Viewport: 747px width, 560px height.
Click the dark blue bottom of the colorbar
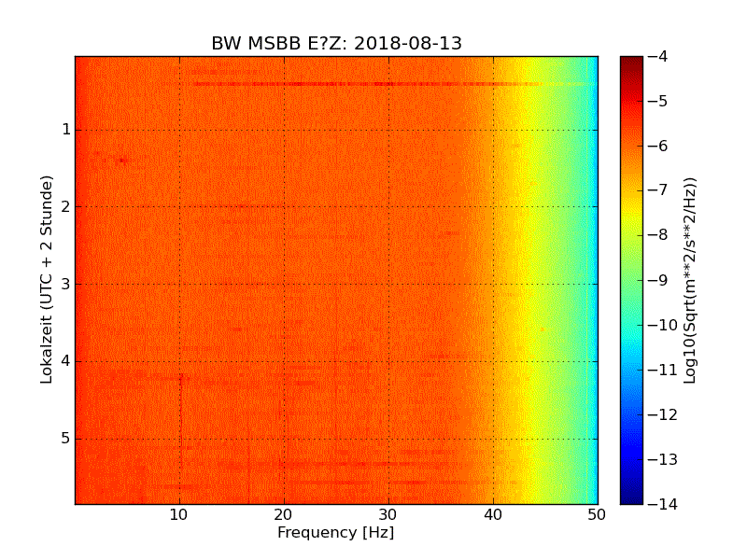point(631,498)
